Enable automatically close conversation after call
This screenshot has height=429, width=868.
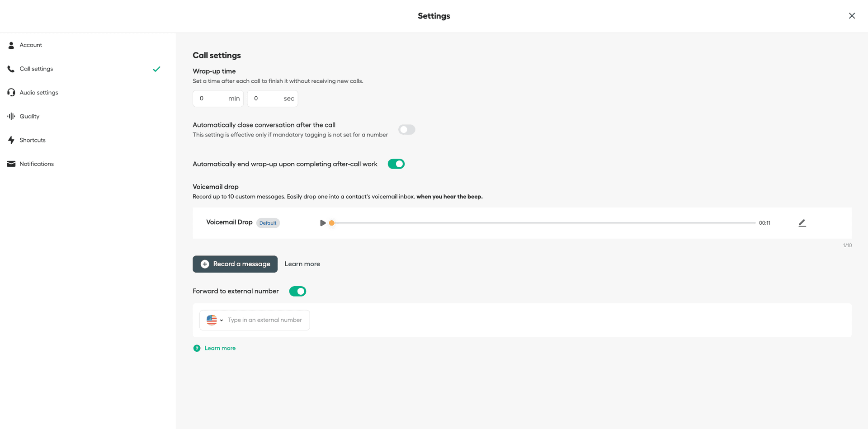click(406, 130)
